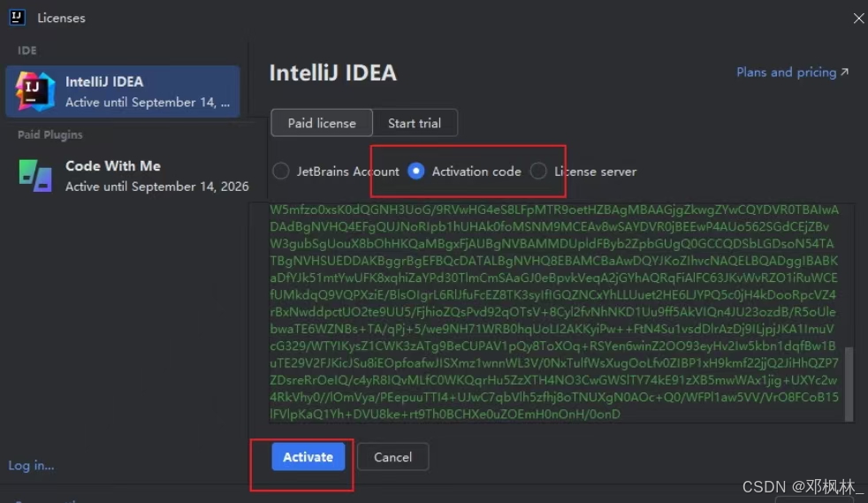Click code line starting with 'DAdBgNVHQ4EFgQUJNoRIpb1hUHAk0fo'
The height and width of the screenshot is (503, 868).
tap(549, 226)
